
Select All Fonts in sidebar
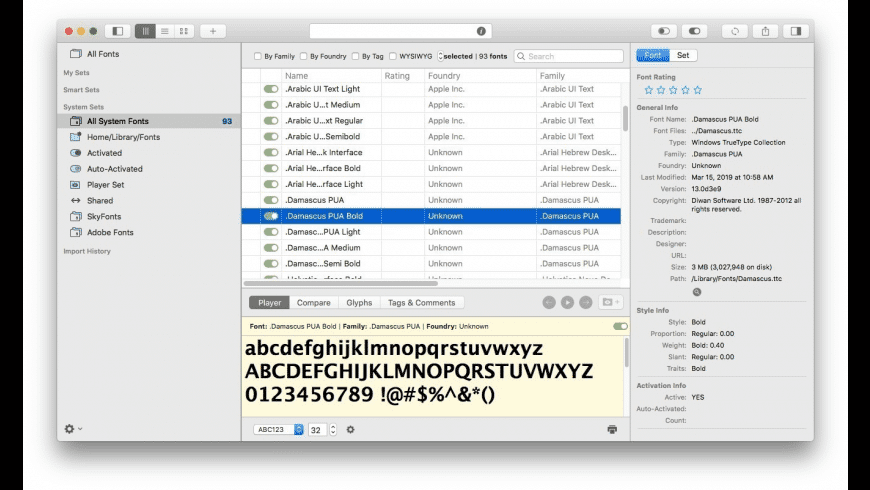103,54
